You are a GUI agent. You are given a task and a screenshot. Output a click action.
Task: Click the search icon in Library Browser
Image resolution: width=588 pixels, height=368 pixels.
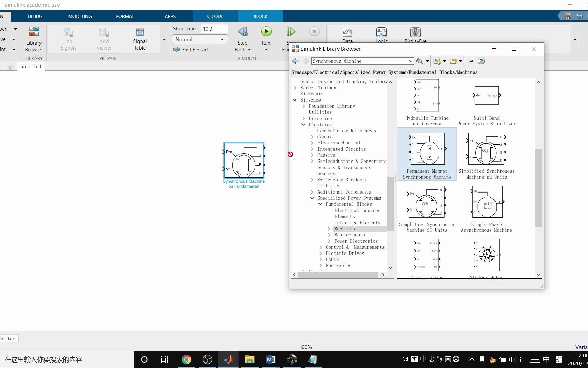click(420, 61)
